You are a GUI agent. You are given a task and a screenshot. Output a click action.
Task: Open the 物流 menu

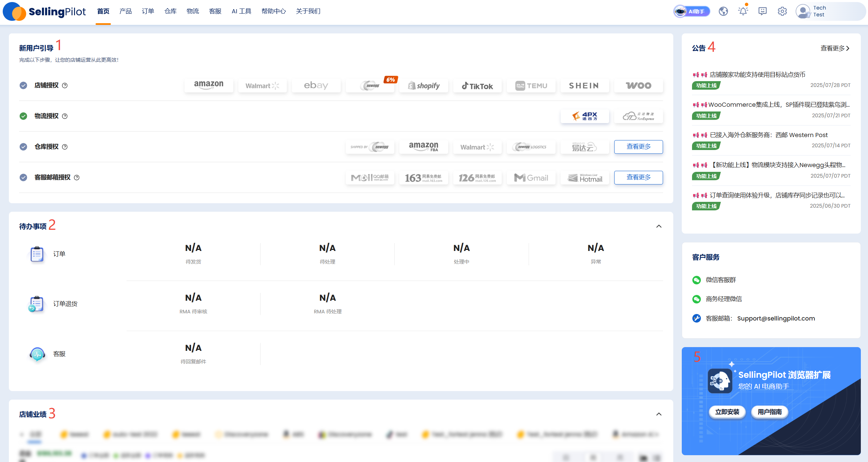[193, 11]
